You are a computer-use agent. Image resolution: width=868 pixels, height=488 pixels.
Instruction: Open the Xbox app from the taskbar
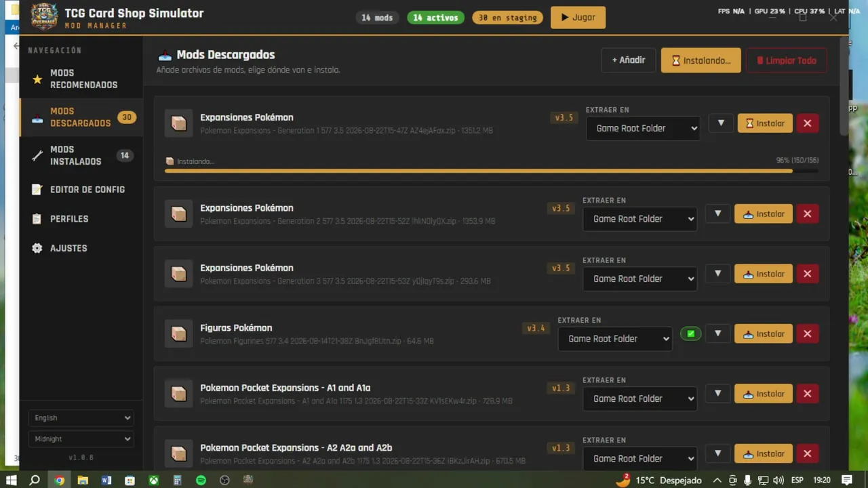pyautogui.click(x=154, y=481)
